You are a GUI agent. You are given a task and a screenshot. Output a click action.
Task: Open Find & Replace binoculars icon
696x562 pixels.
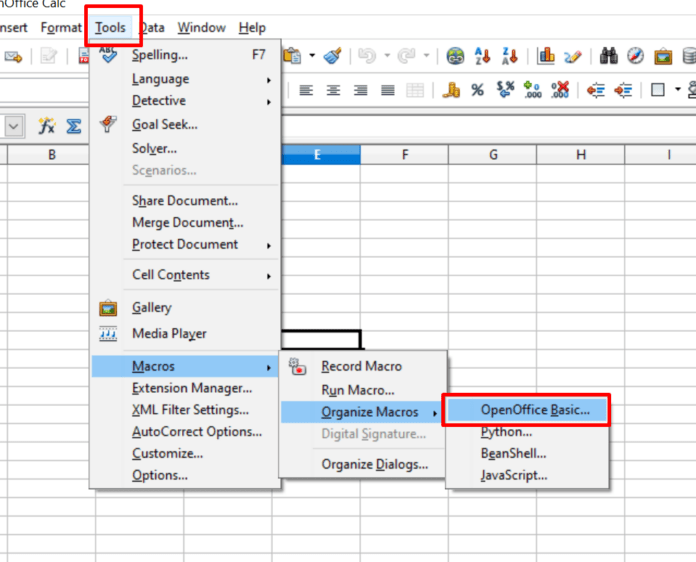609,56
